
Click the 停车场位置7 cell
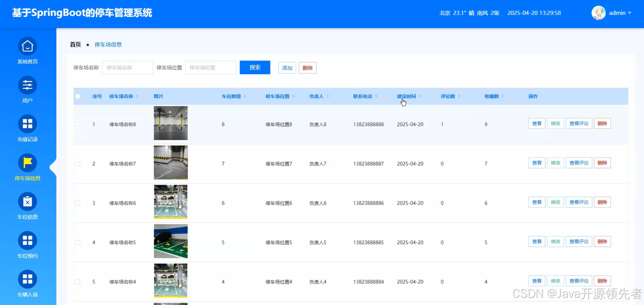coord(279,164)
